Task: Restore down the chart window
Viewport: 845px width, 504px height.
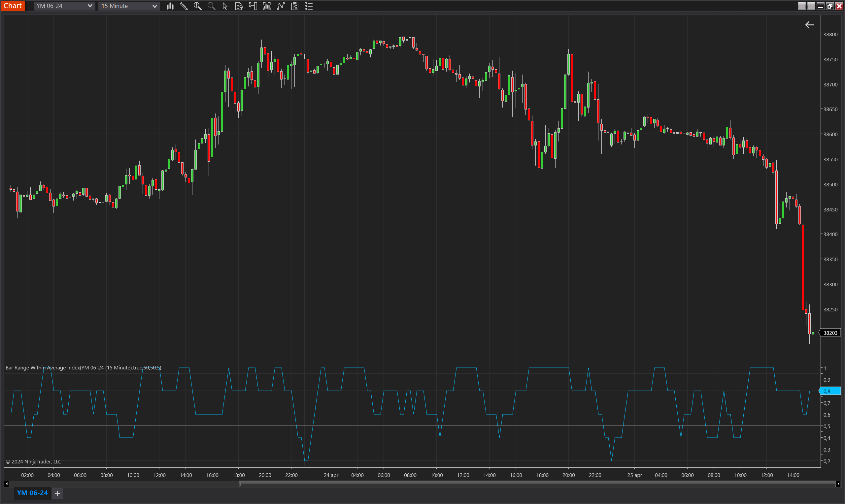Action: click(x=830, y=6)
